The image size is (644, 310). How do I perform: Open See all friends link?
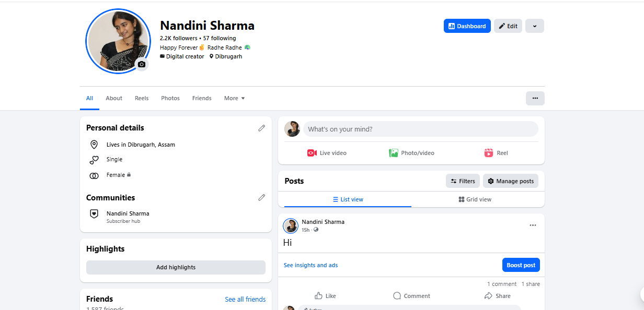click(245, 300)
